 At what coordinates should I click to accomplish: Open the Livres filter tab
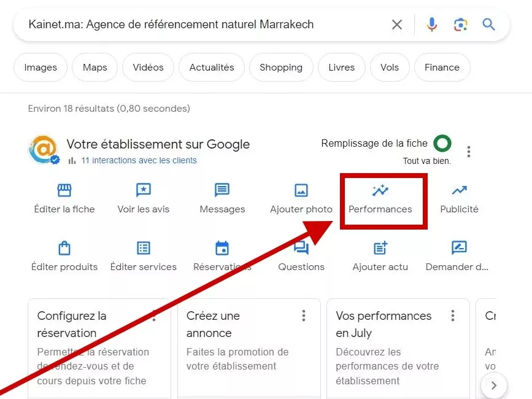pos(341,67)
